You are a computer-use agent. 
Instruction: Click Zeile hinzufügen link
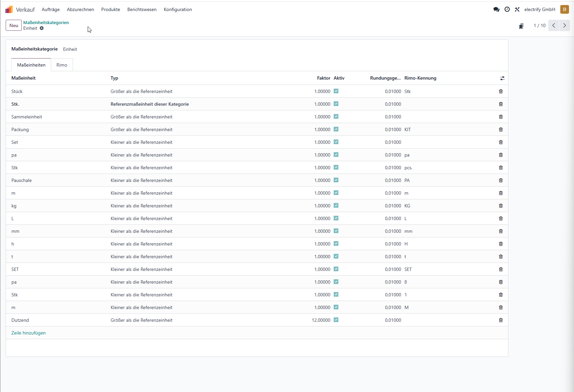pos(28,333)
